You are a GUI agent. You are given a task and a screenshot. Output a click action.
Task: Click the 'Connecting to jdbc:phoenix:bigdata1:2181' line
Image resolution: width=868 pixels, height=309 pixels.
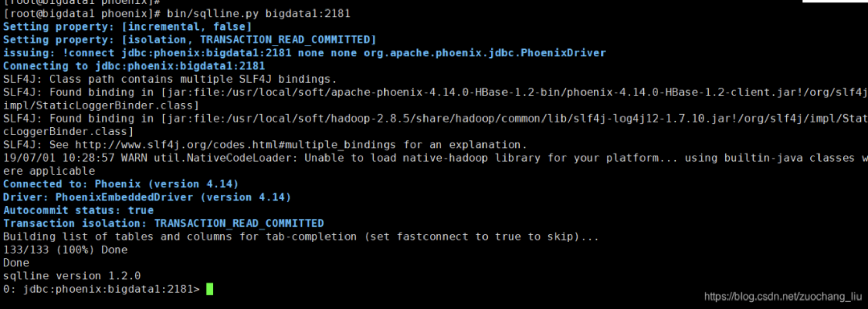point(134,66)
